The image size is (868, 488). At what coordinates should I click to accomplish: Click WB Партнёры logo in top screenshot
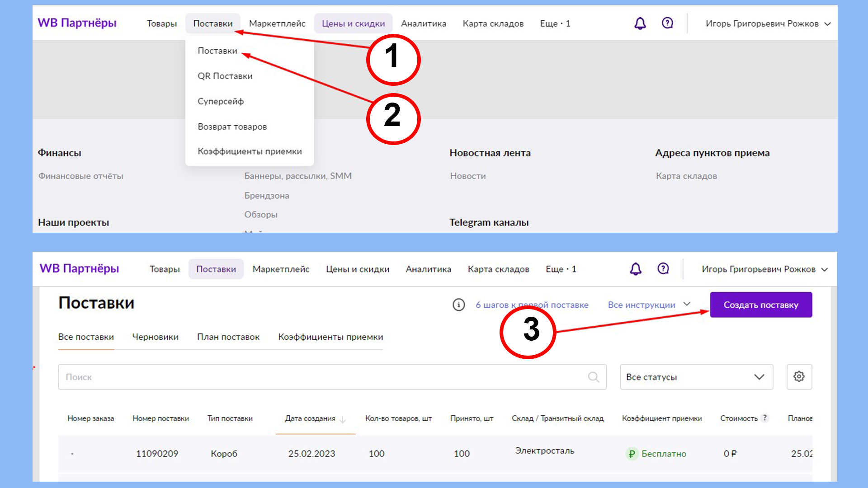[77, 23]
